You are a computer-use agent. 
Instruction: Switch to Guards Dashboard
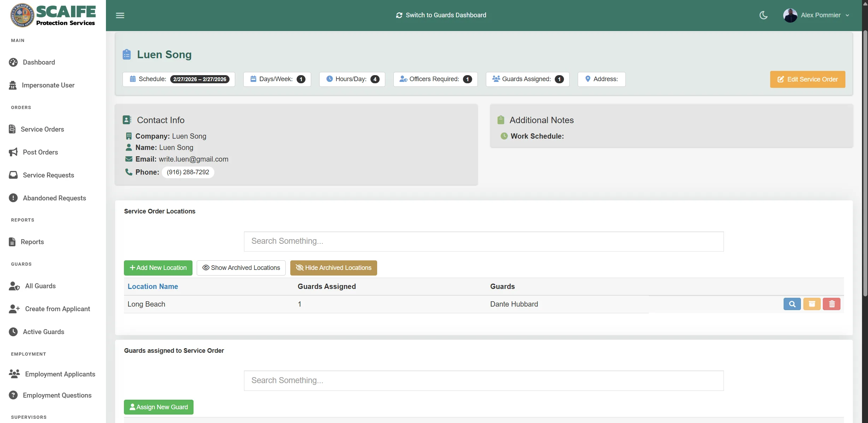[441, 15]
